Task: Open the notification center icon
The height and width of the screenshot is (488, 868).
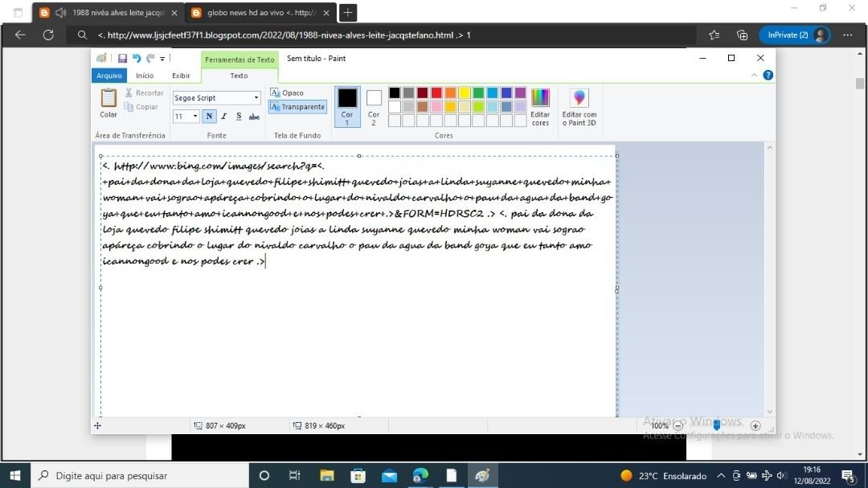Action: point(849,475)
